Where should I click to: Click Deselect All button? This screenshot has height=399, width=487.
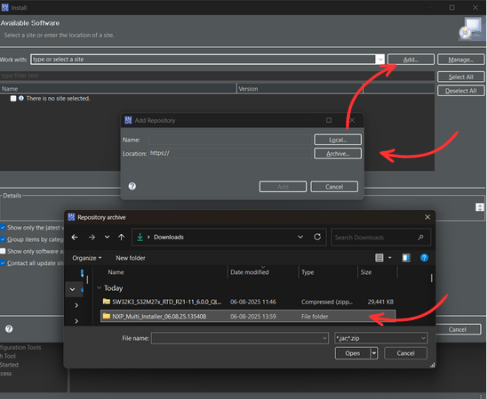click(x=461, y=91)
